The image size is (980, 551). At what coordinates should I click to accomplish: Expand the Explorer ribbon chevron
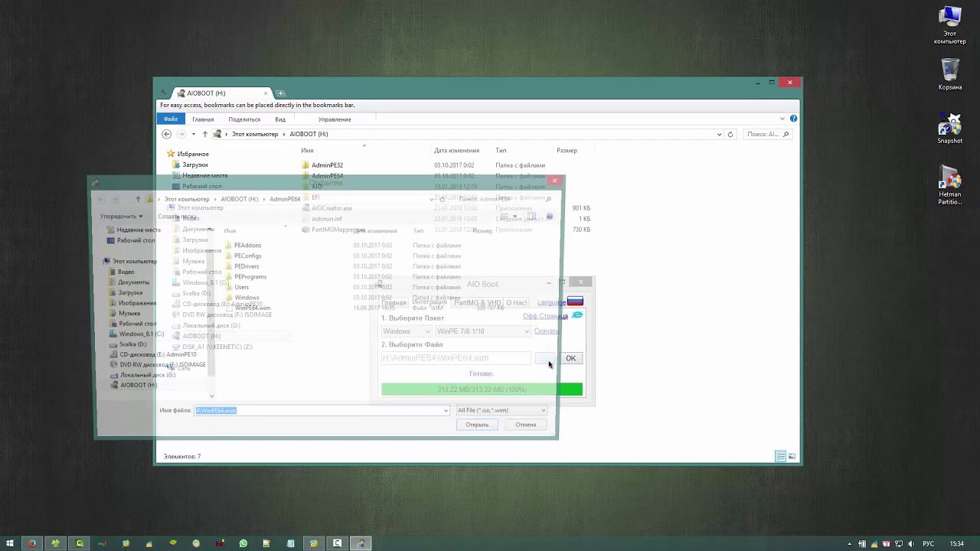click(x=782, y=119)
